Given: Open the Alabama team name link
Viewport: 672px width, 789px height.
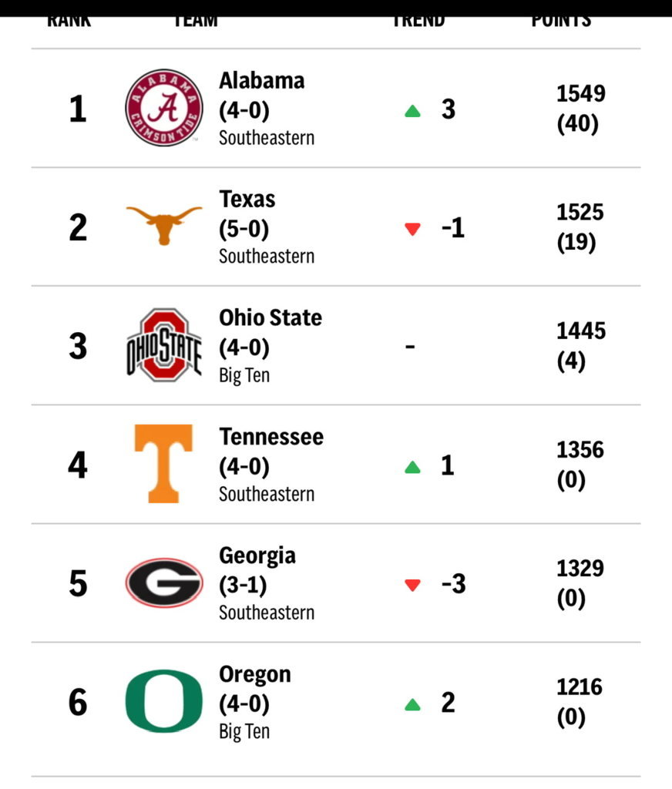Looking at the screenshot, I should [262, 80].
